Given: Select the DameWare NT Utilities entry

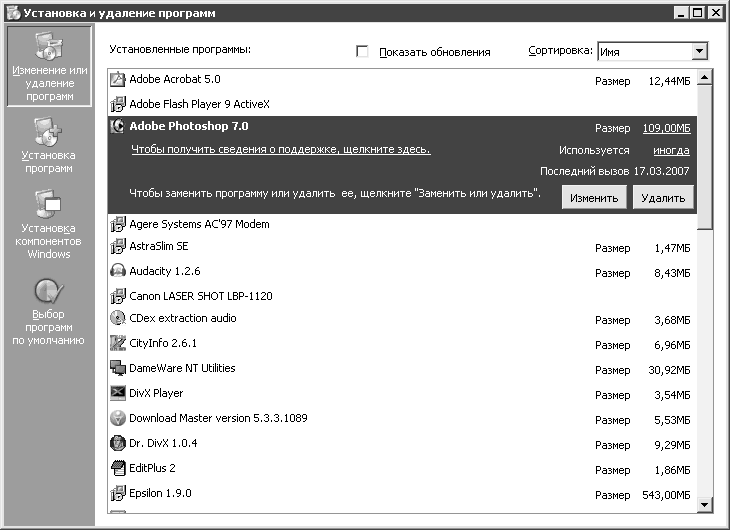Looking at the screenshot, I should (x=402, y=368).
